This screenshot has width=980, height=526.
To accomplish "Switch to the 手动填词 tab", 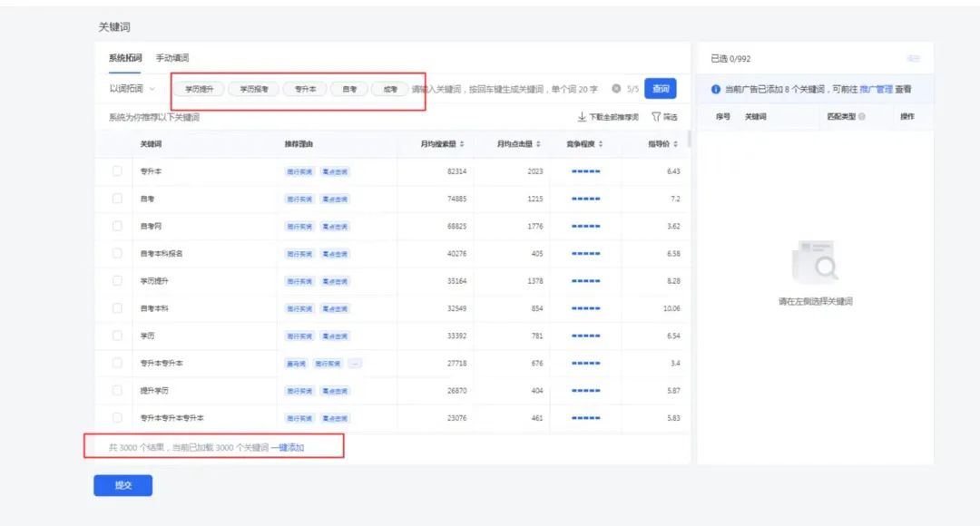I will click(172, 57).
